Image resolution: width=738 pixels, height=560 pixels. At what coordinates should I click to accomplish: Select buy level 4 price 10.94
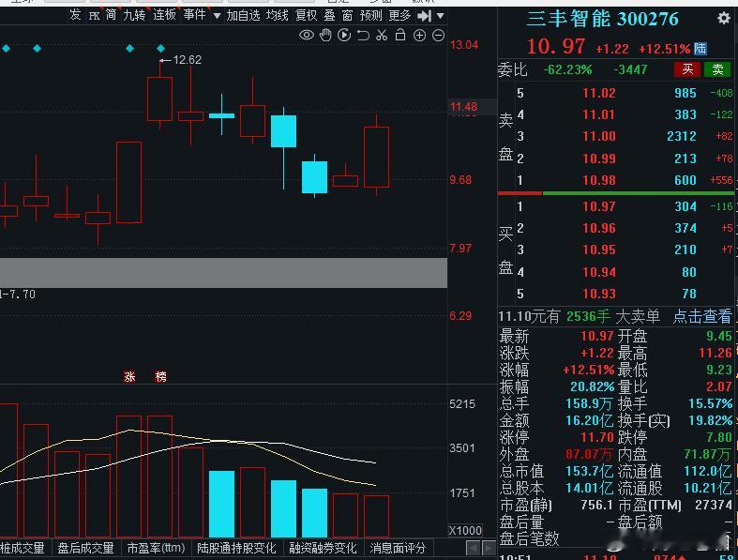598,272
